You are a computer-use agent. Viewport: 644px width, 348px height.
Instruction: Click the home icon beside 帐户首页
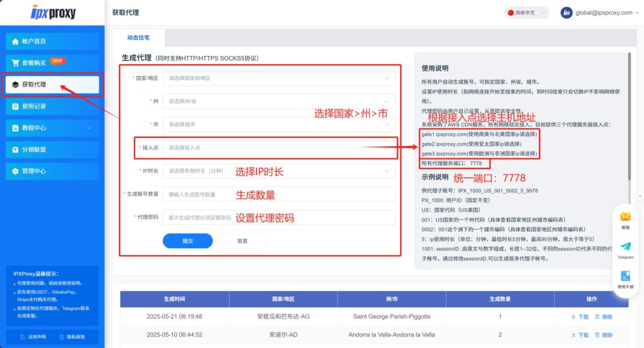pos(15,41)
